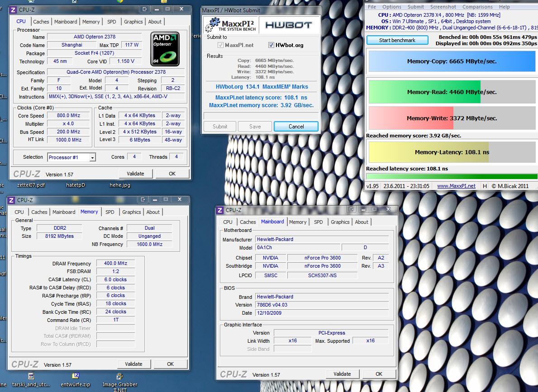This screenshot has width=538, height=392.
Task: Open Graphics tab in Mainboard CPU-Z window
Action: click(x=340, y=222)
